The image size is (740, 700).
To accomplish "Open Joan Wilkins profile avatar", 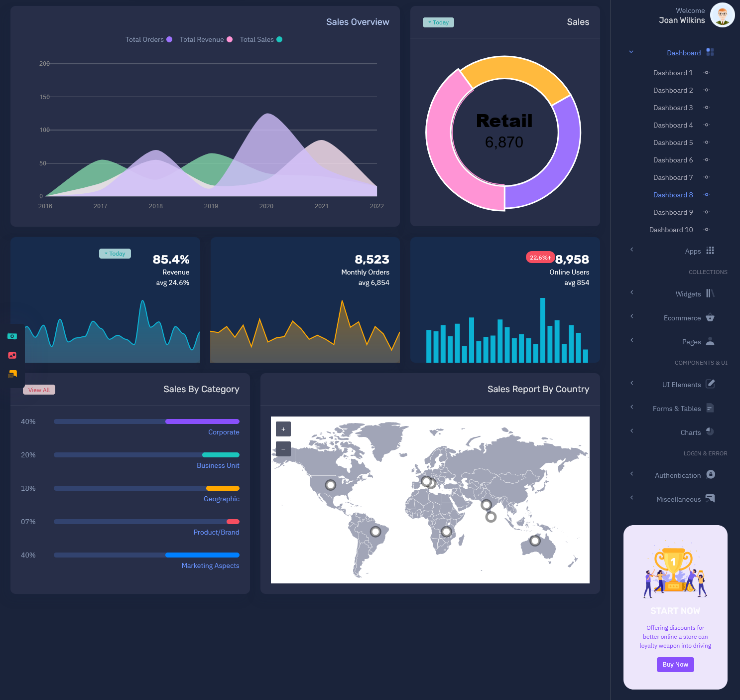I will click(x=722, y=15).
